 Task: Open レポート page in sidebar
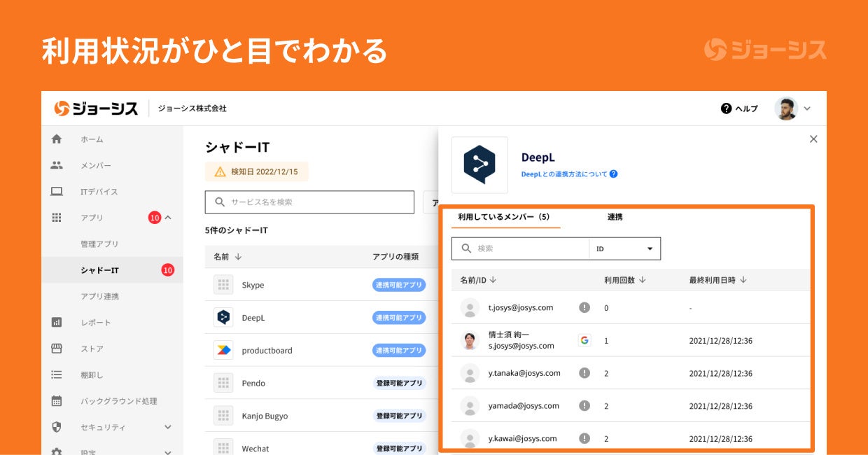click(x=96, y=322)
